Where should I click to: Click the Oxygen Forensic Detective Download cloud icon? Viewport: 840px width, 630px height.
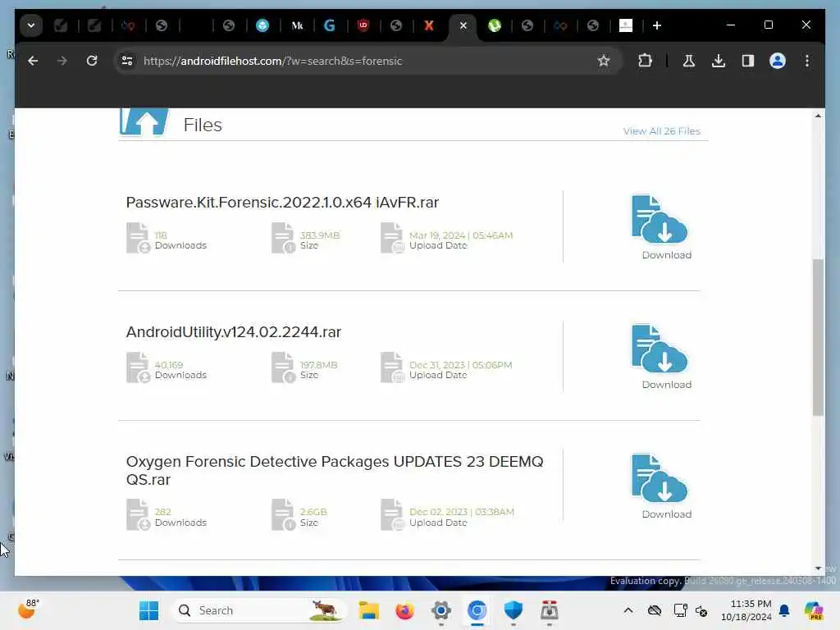660,478
